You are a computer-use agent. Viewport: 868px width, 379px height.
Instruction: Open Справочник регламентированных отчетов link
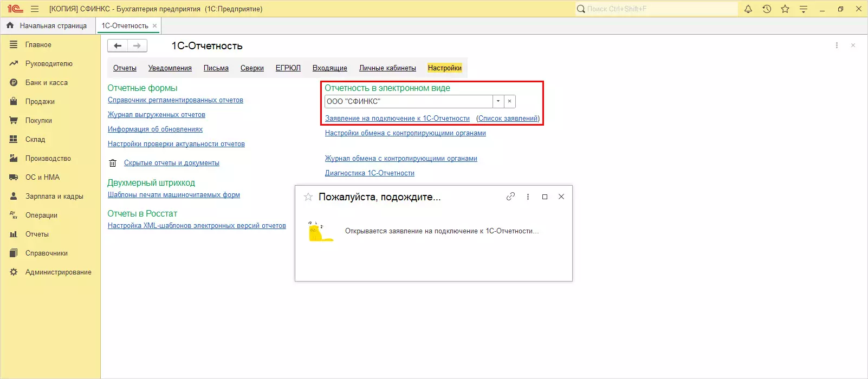pos(176,100)
